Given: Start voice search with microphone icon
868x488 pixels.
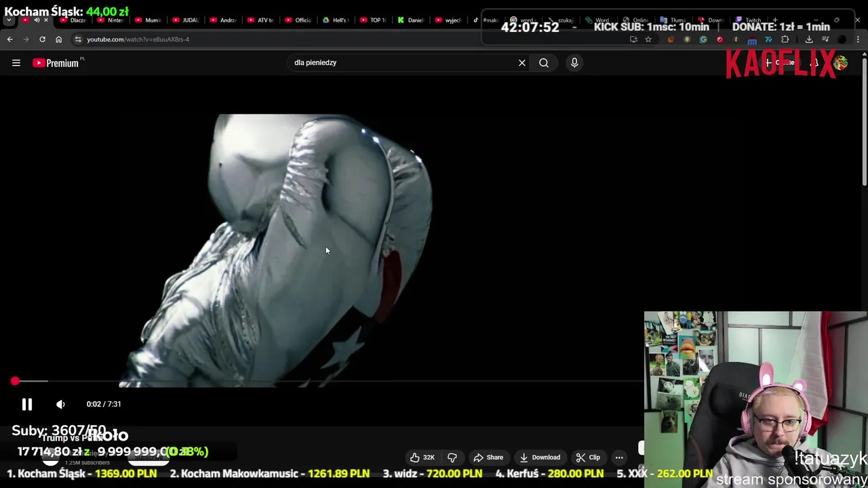Looking at the screenshot, I should pos(574,63).
